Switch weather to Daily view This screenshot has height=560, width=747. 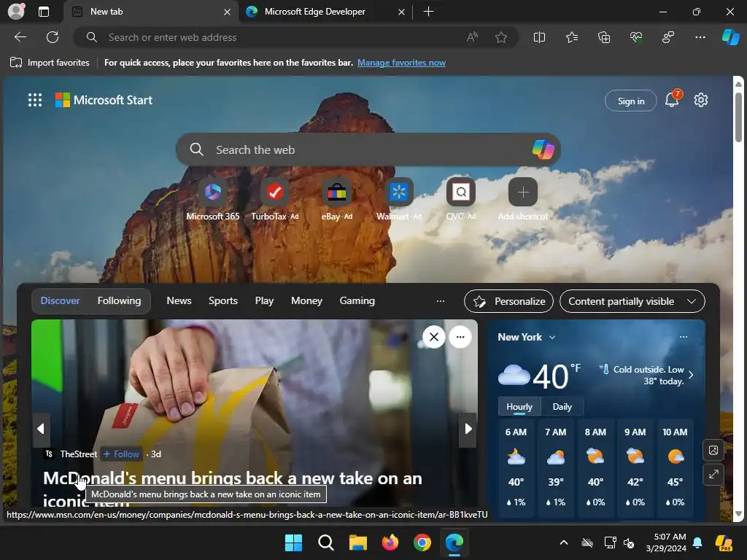tap(562, 407)
